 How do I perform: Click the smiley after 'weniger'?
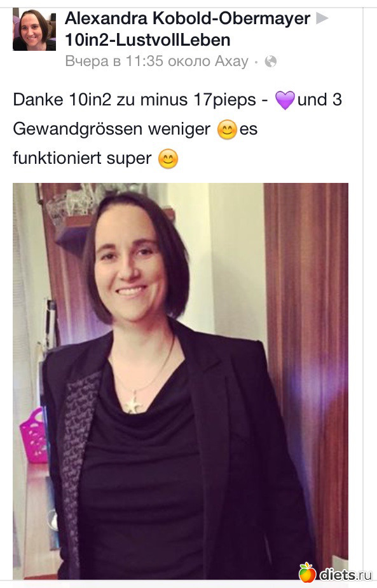pos(227,130)
